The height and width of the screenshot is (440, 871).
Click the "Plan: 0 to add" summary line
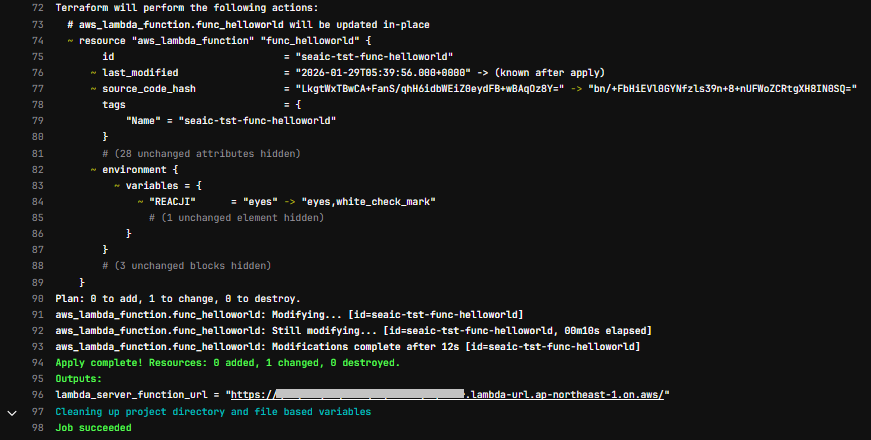(175, 299)
